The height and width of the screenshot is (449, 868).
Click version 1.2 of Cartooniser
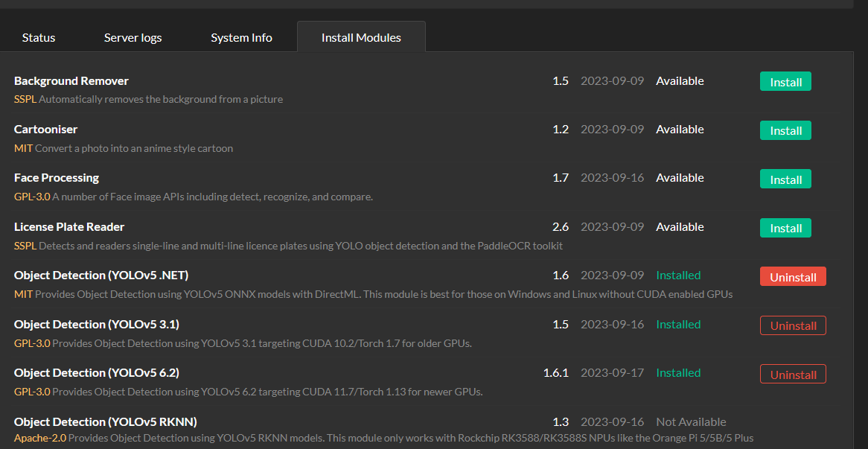click(561, 129)
